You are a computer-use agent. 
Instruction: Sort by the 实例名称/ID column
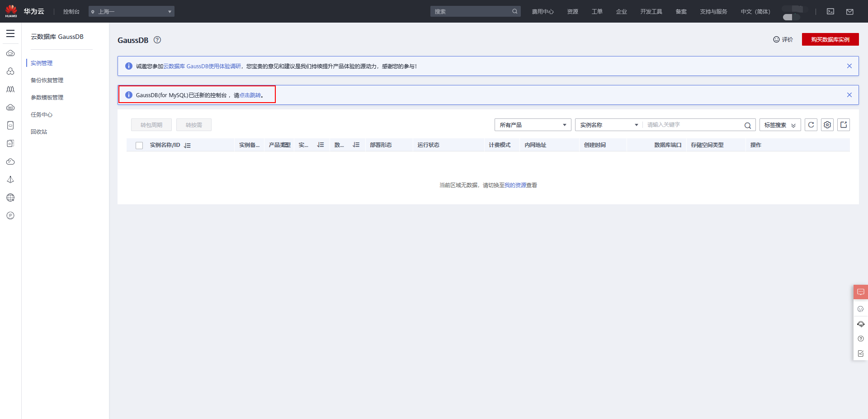pos(187,145)
